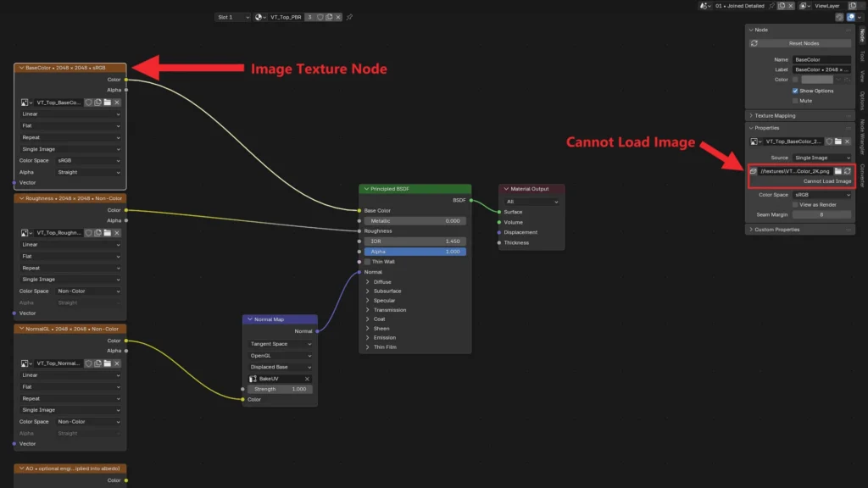Open Tangent Space dropdown in Normal Map node
The width and height of the screenshot is (868, 488).
click(x=280, y=344)
